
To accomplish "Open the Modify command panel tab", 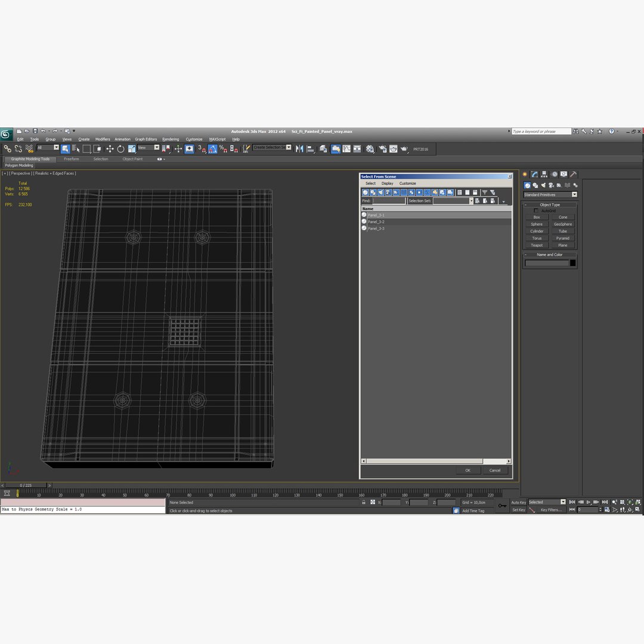I will [x=534, y=174].
